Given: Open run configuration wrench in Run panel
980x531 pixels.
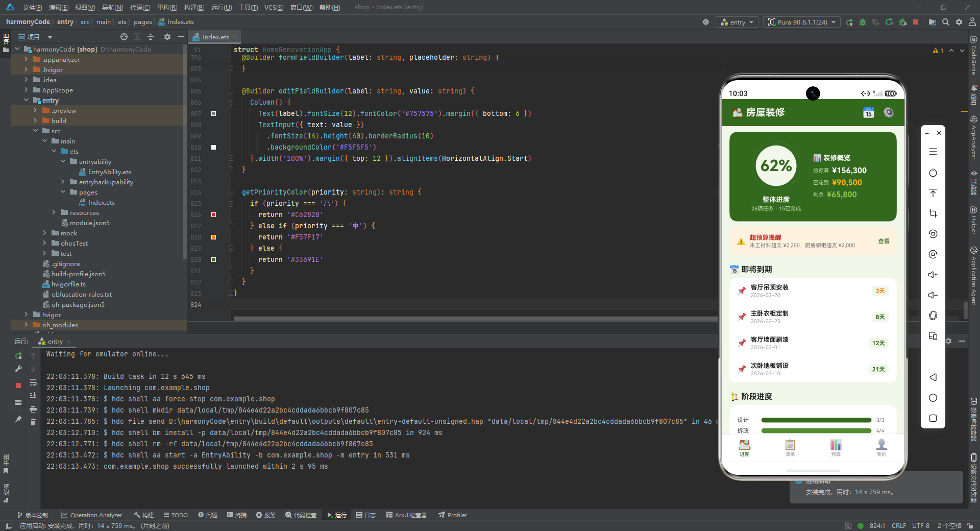Looking at the screenshot, I should coord(18,369).
